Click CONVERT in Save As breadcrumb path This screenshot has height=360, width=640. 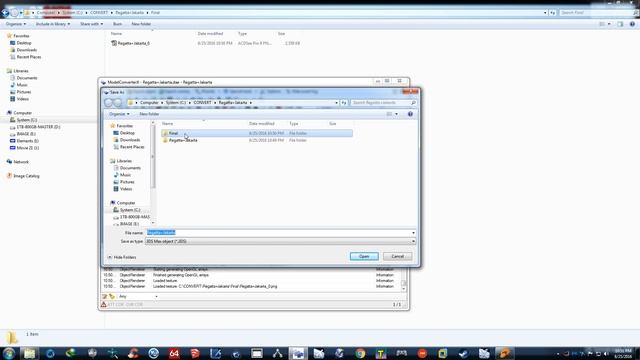(x=202, y=103)
